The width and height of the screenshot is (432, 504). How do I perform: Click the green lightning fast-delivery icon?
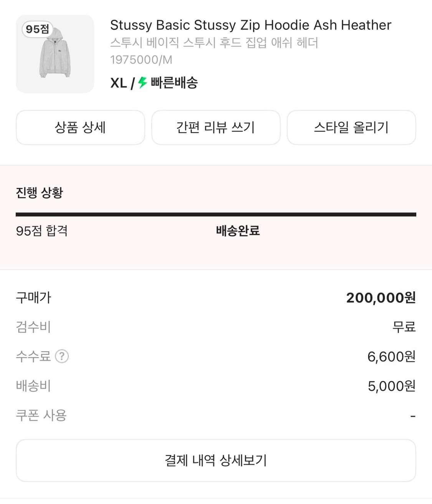tap(143, 83)
